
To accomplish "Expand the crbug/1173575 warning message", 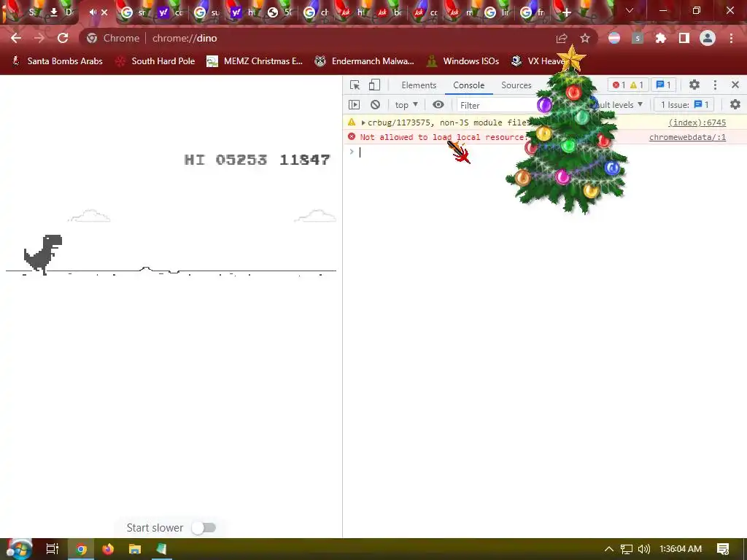I will pos(363,122).
